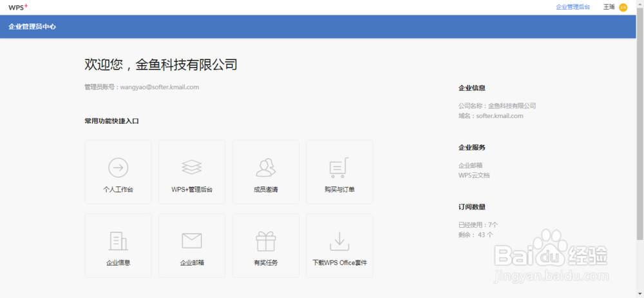
Task: Open the orange user avatar badge
Action: (623, 7)
